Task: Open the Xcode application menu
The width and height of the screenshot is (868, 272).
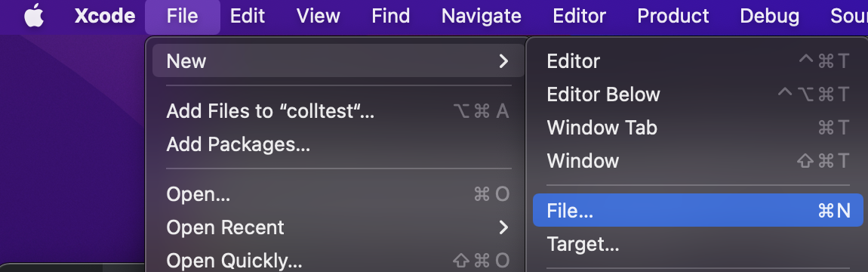Action: [x=105, y=16]
